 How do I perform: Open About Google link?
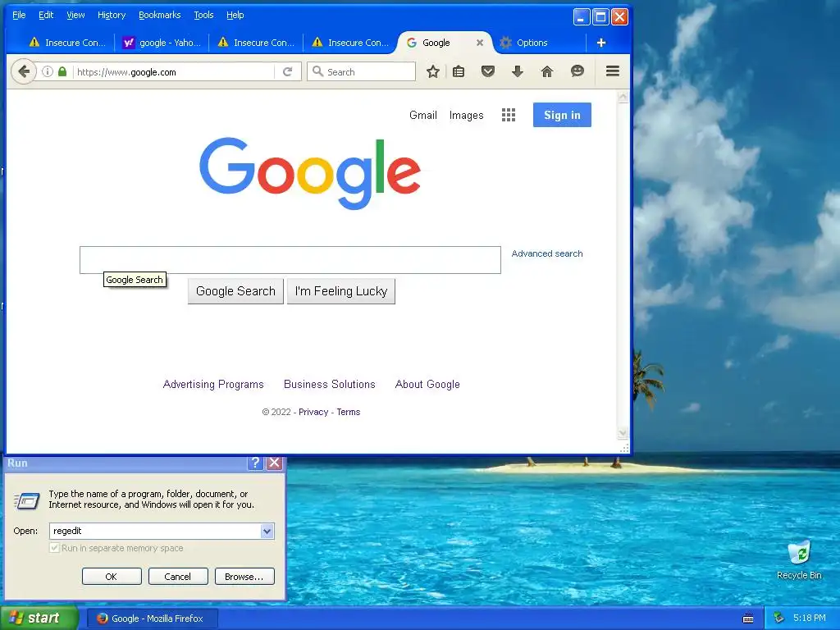427,384
